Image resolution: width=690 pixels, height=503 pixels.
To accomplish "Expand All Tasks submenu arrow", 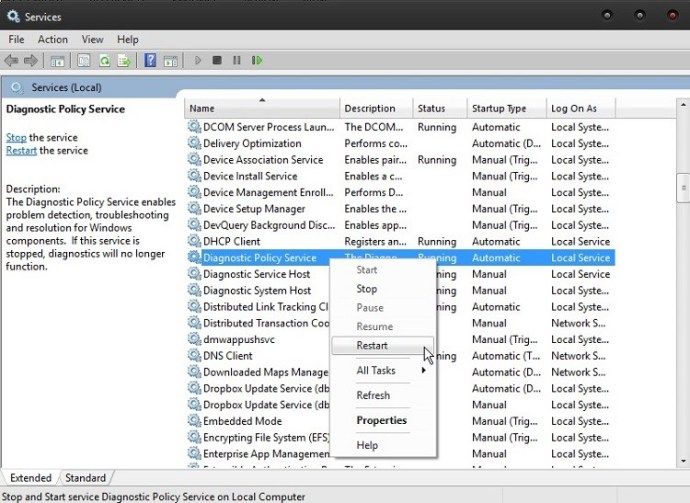I will [423, 371].
